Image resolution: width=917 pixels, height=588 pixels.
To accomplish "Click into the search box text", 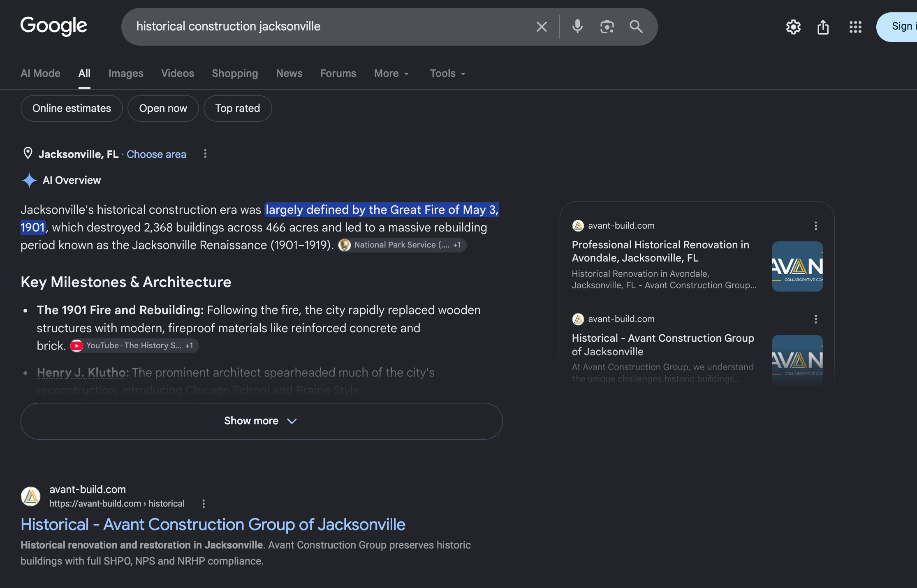I will click(228, 26).
